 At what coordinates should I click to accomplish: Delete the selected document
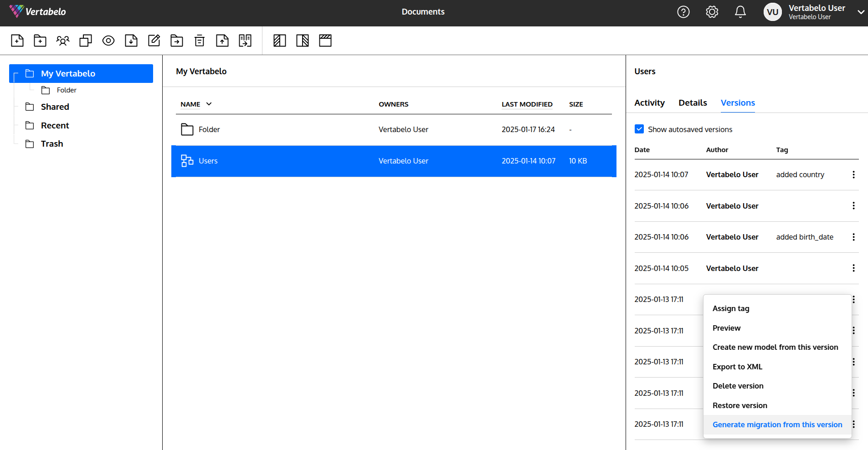200,40
